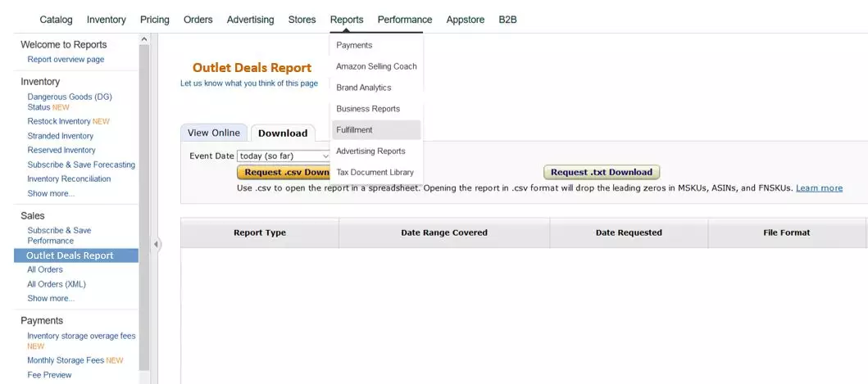Switch to the View Online tab
The height and width of the screenshot is (384, 868).
[x=214, y=133]
